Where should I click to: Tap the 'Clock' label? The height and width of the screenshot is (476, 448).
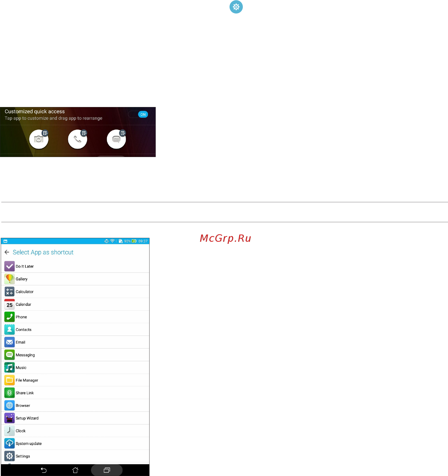21,431
